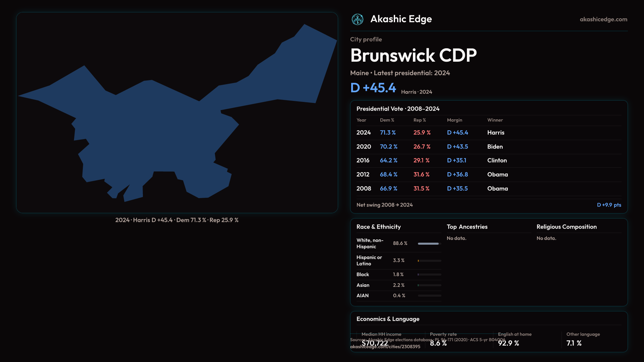Image resolution: width=644 pixels, height=362 pixels.
Task: Click the Net swing D +9.9 pts value
Action: (x=609, y=205)
